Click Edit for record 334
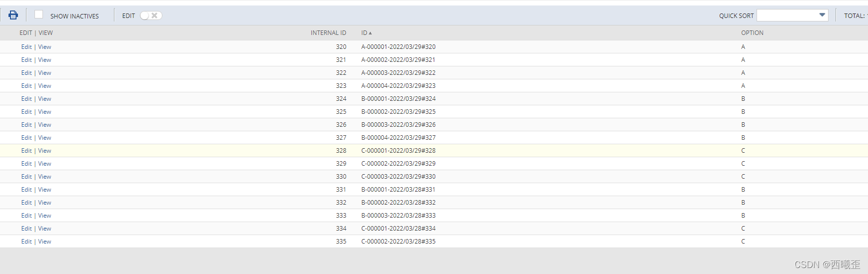Viewport: 868px width, 274px height. (x=26, y=229)
